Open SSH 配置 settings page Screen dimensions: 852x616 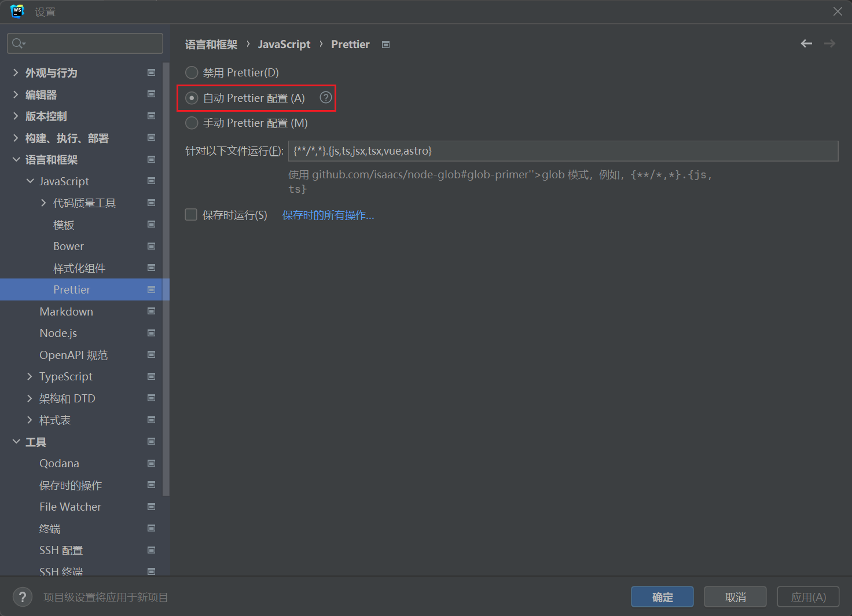click(x=61, y=550)
